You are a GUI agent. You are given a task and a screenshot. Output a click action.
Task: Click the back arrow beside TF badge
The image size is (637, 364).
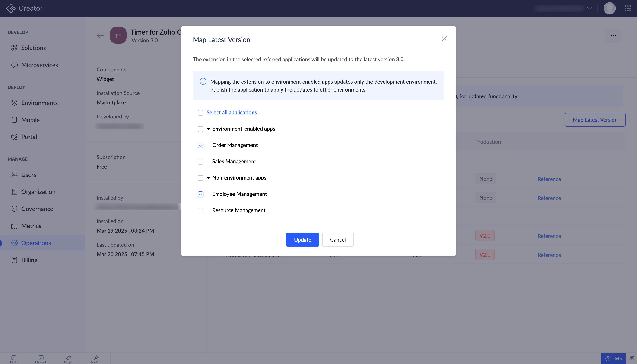tap(100, 35)
